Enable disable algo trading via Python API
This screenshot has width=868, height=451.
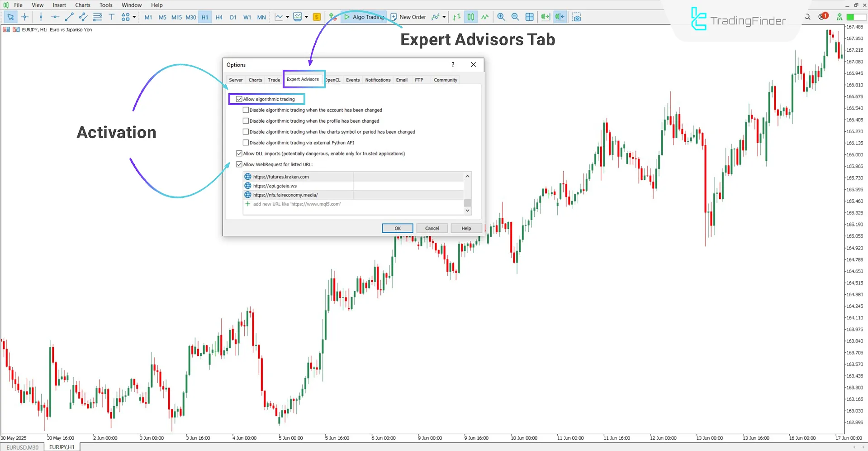pyautogui.click(x=246, y=143)
